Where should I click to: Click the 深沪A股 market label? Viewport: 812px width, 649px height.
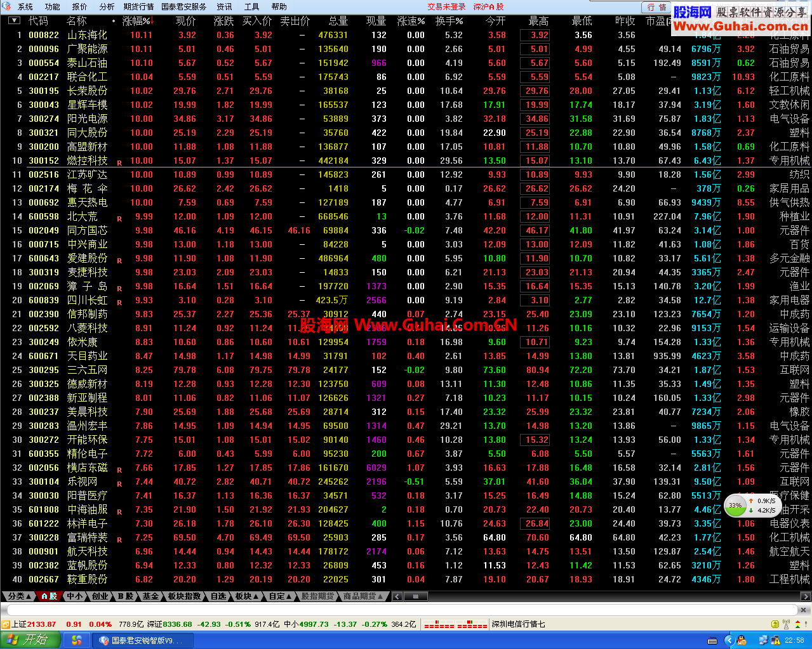(x=488, y=6)
